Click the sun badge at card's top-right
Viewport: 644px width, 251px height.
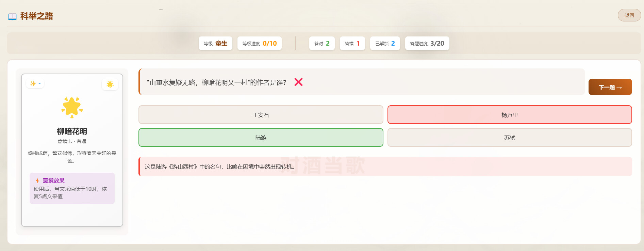pos(110,84)
